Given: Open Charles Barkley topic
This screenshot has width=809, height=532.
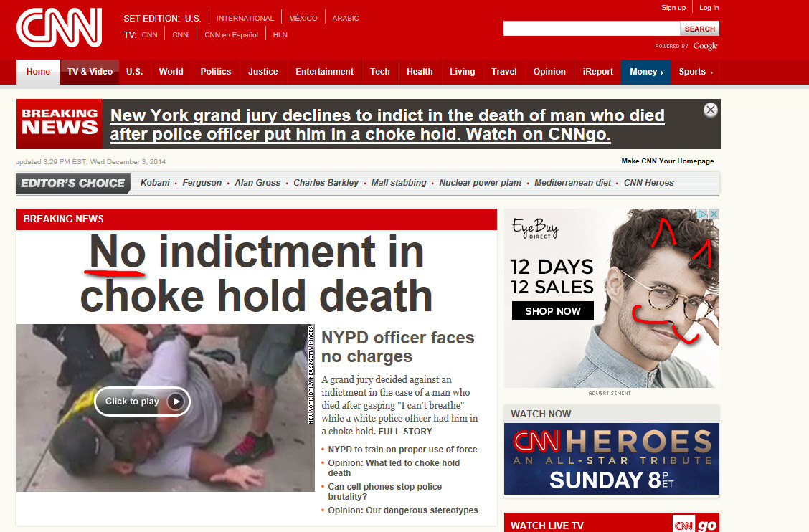Looking at the screenshot, I should tap(326, 183).
